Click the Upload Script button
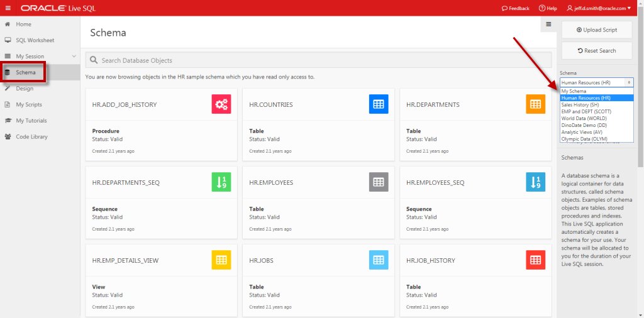The height and width of the screenshot is (318, 644). pyautogui.click(x=597, y=30)
